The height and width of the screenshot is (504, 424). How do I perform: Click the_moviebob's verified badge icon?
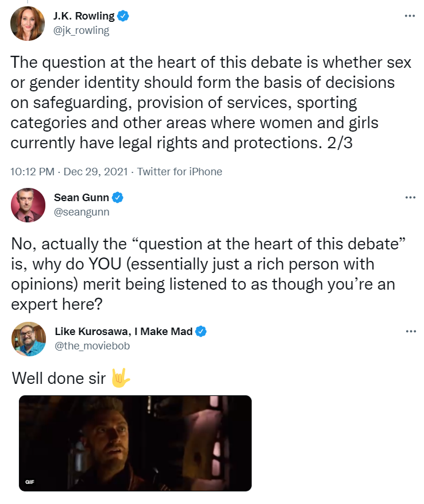coord(201,331)
